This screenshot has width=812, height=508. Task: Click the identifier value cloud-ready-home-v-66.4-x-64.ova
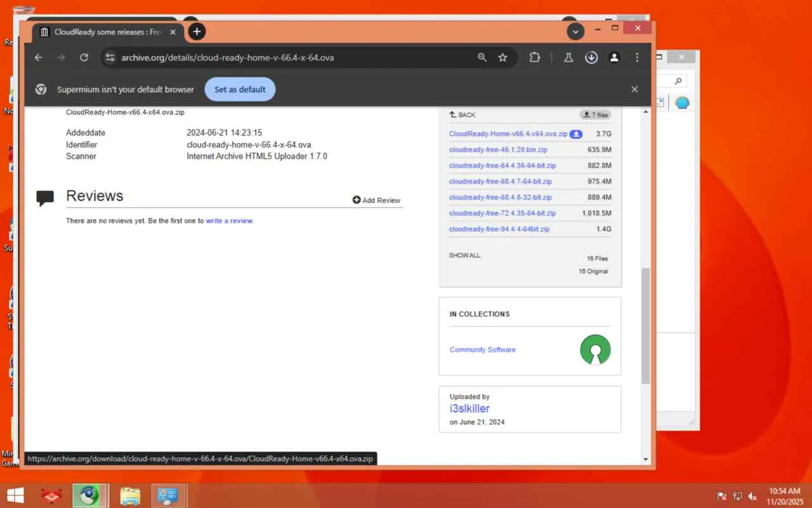tap(249, 145)
